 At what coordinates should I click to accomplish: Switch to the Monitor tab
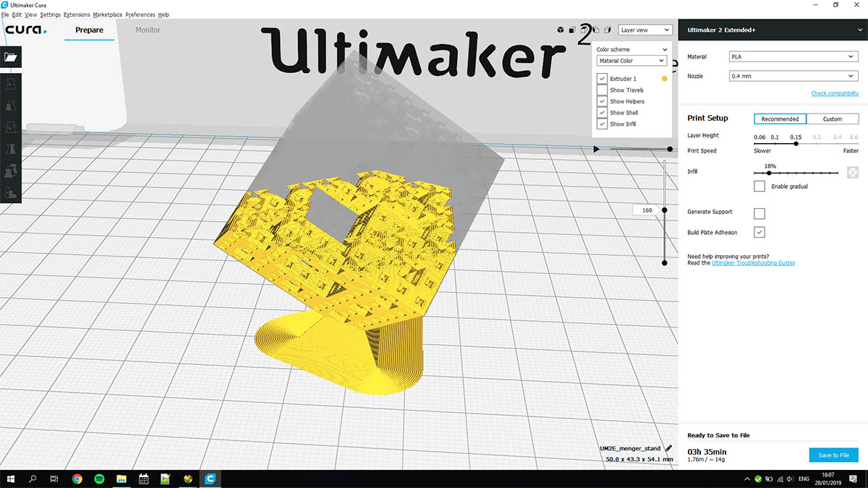(x=148, y=30)
